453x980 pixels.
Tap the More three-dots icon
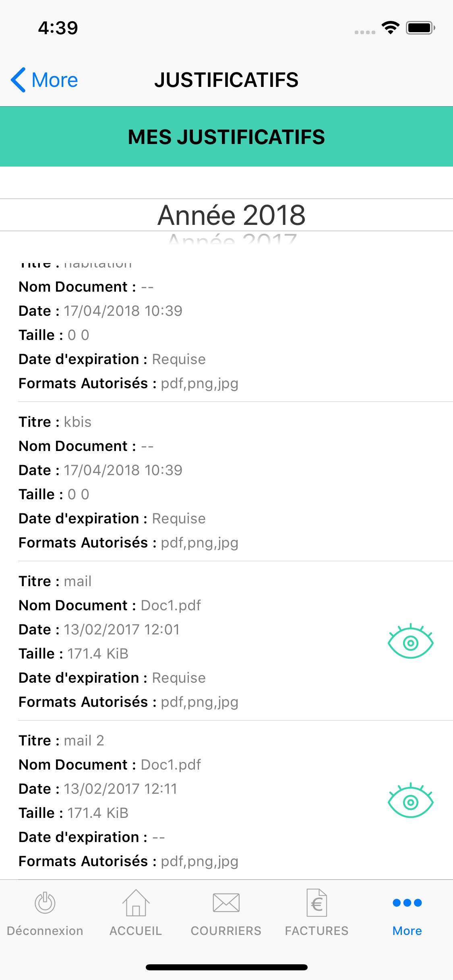[x=407, y=903]
